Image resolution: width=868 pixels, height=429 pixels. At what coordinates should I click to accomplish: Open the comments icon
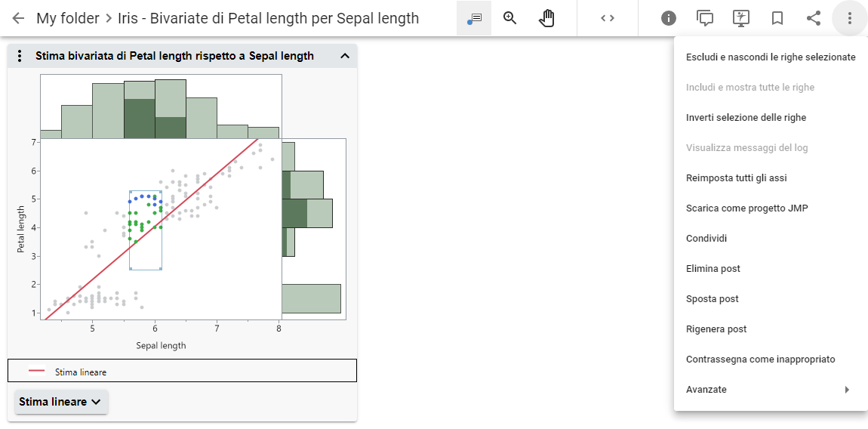coord(705,18)
